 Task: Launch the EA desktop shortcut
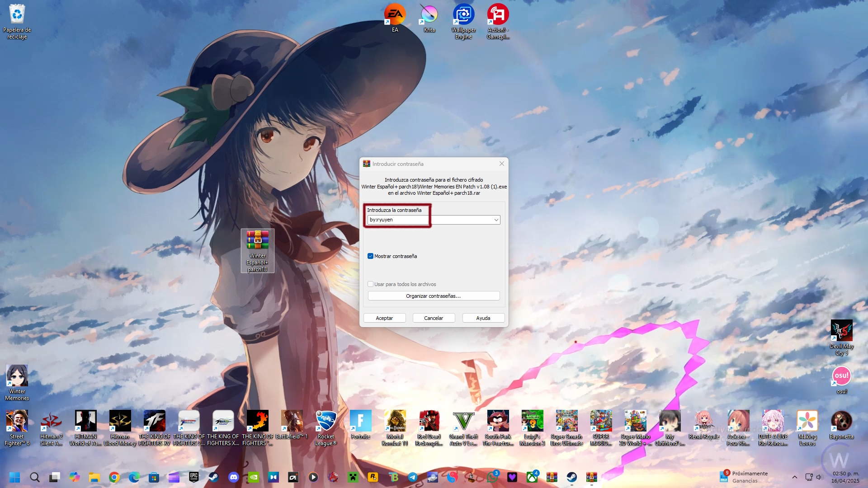point(395,15)
